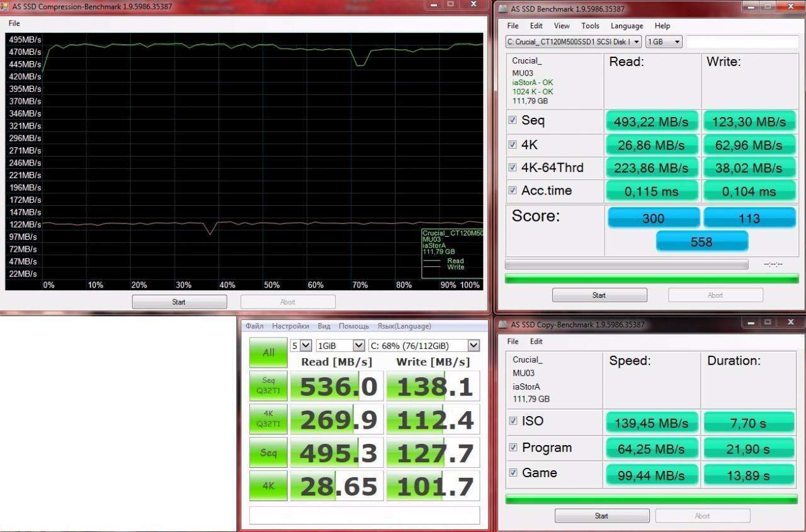Click the Compression-Benchmark window title icon
This screenshot has width=806, height=532.
(5, 5)
